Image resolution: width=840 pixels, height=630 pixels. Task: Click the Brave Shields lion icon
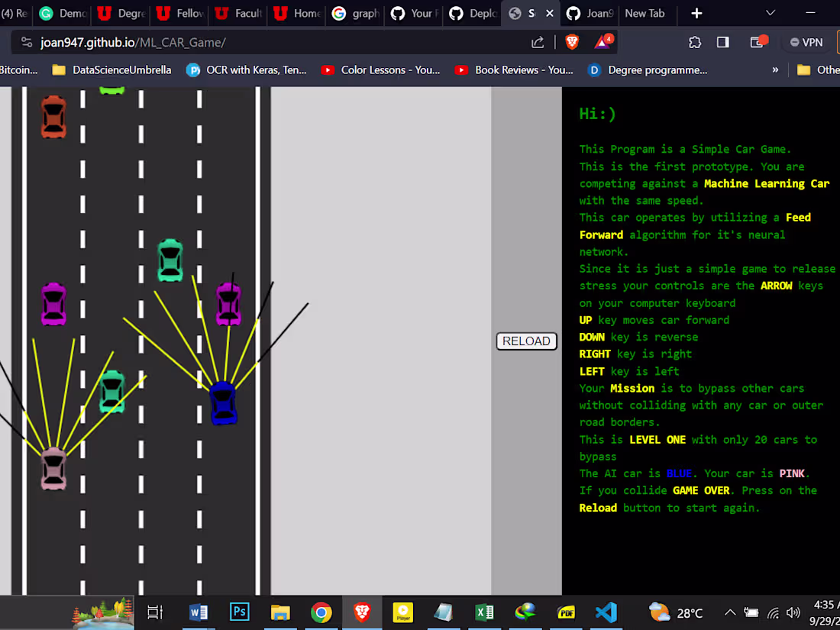click(x=572, y=42)
